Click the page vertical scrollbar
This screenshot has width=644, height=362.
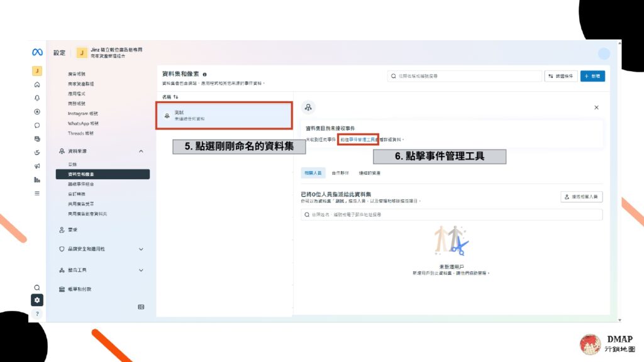pyautogui.click(x=619, y=181)
